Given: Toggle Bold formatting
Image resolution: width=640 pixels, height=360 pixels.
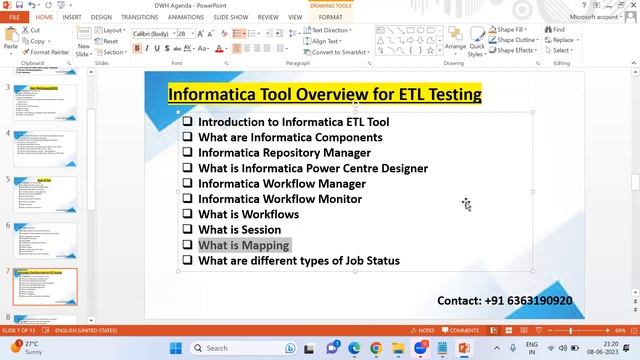Looking at the screenshot, I should [137, 49].
